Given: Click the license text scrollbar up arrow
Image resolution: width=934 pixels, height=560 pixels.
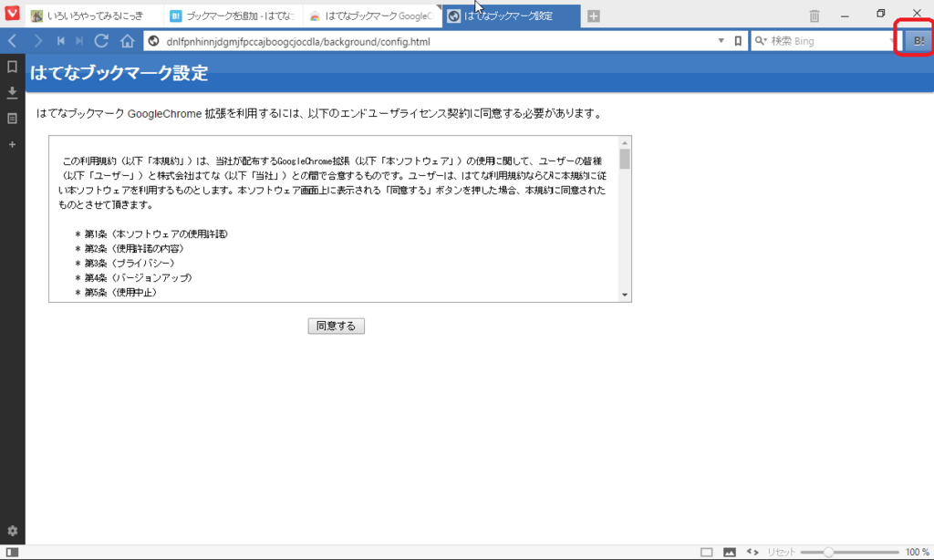Looking at the screenshot, I should pos(625,143).
